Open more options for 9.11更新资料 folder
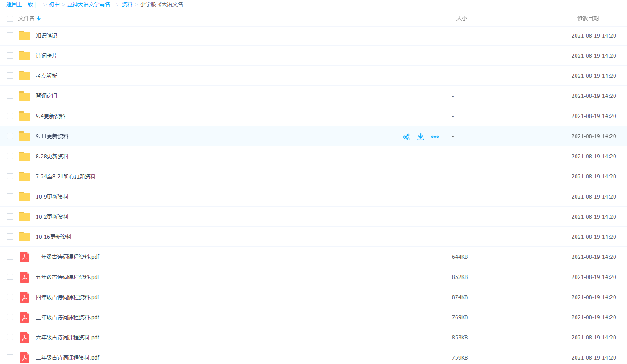The height and width of the screenshot is (364, 627). [435, 137]
